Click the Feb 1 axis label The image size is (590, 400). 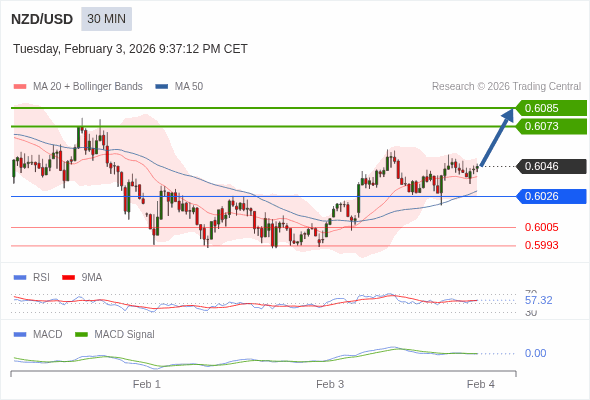(147, 384)
